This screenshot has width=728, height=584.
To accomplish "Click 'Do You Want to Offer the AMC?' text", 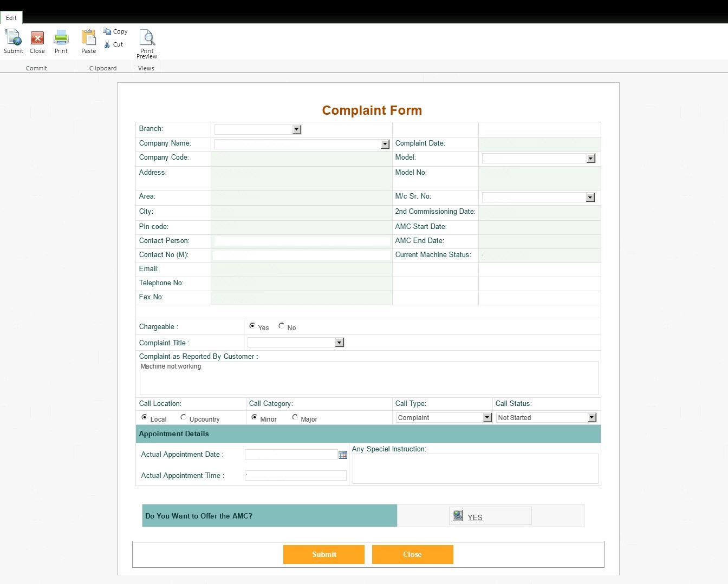I will click(199, 516).
